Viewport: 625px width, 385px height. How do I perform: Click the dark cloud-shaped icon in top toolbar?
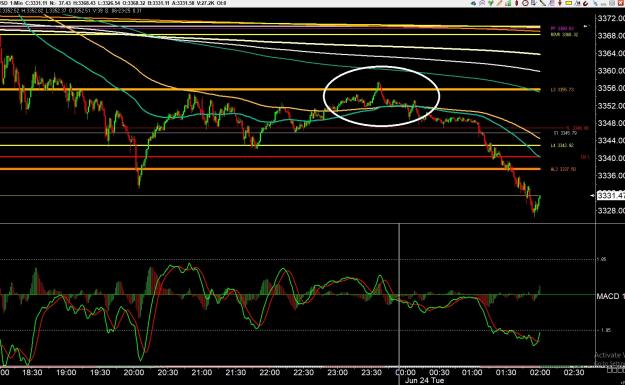tap(474, 3)
